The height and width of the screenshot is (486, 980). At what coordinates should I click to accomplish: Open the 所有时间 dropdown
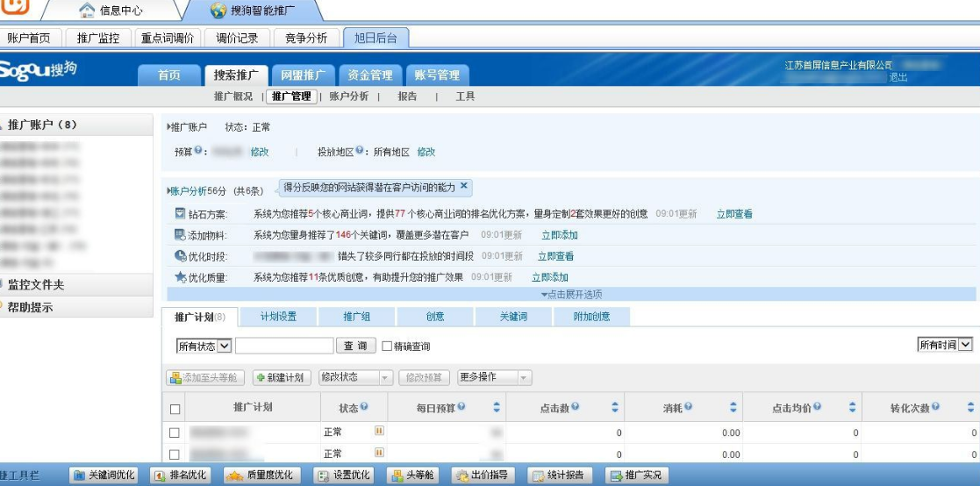(945, 344)
